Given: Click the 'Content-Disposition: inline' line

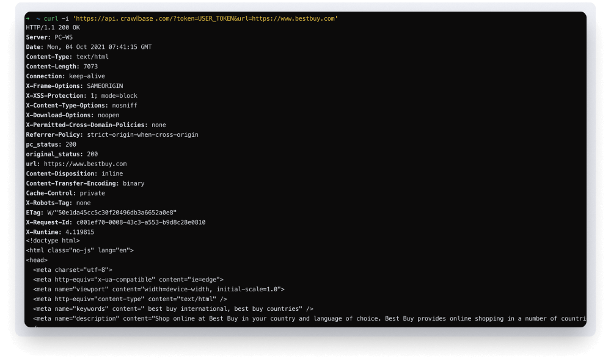Looking at the screenshot, I should (75, 173).
